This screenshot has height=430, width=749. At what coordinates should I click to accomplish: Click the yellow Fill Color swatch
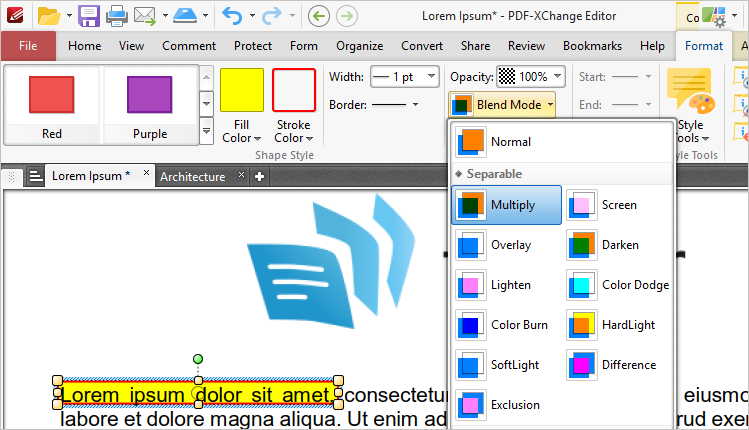(241, 89)
